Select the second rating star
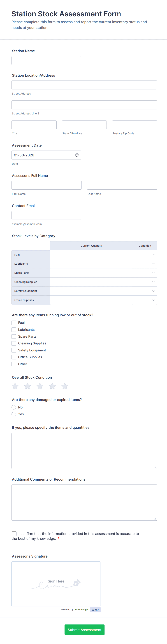The width and height of the screenshot is (167, 644). [27, 386]
